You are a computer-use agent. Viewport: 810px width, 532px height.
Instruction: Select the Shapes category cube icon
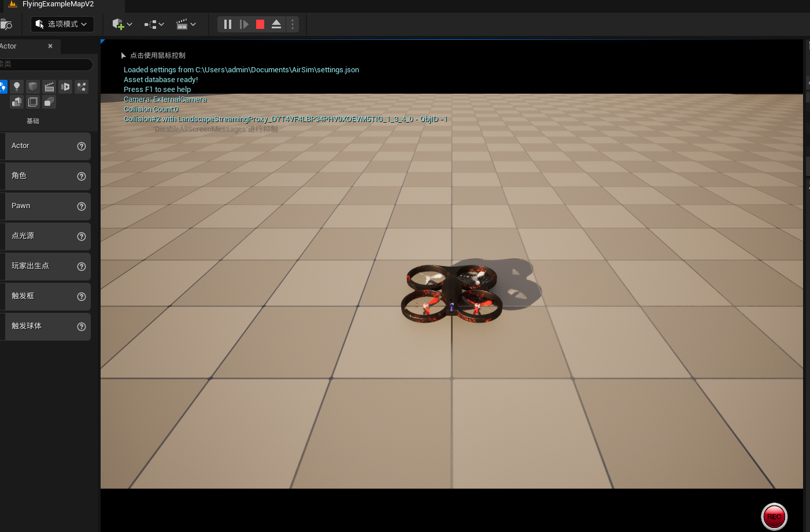33,87
